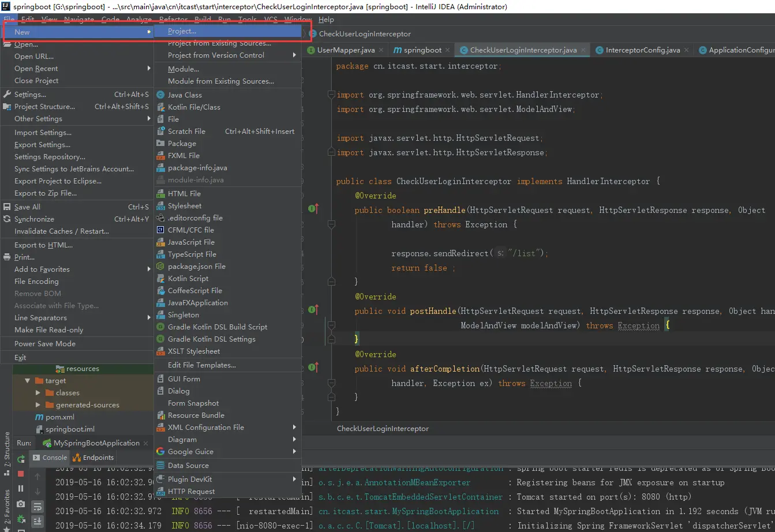This screenshot has width=775, height=532.
Task: Collapse the target folder in project tree
Action: click(27, 381)
